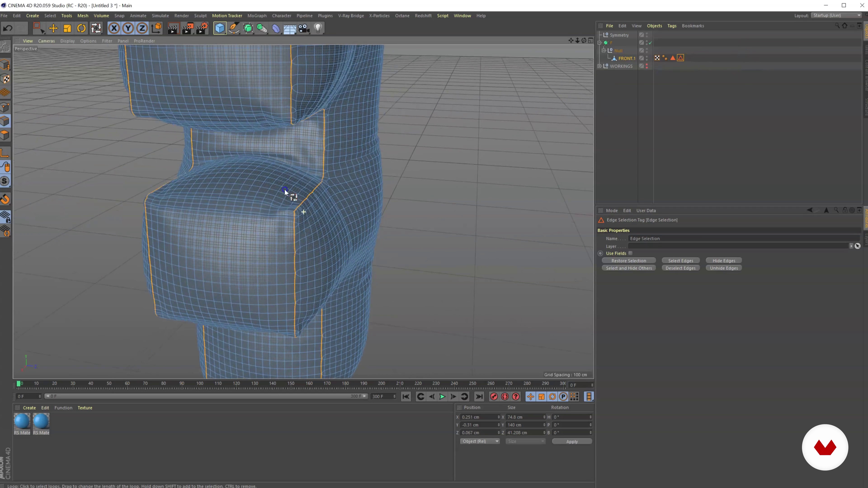The width and height of the screenshot is (868, 488).
Task: Toggle coordinate system icon
Action: pos(157,28)
